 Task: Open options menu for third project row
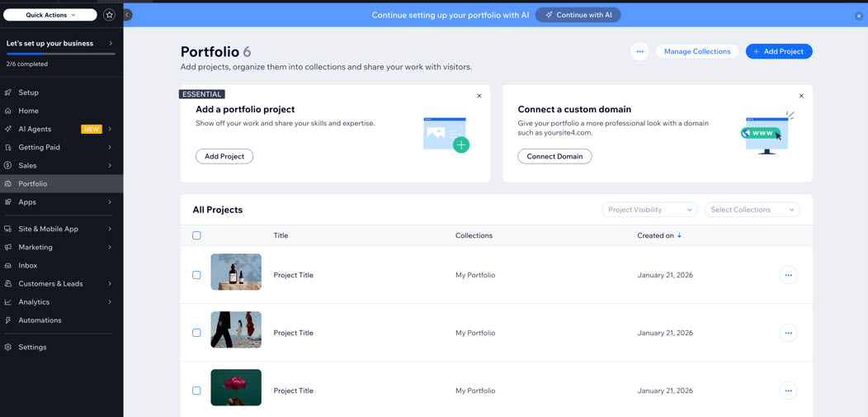(x=788, y=391)
